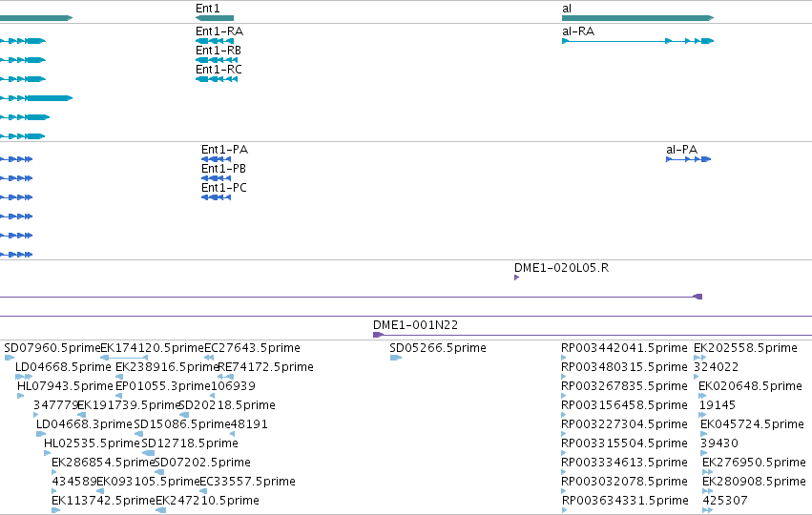The width and height of the screenshot is (812, 515).
Task: Select EST RP003227304.5prime
Action: [625, 424]
